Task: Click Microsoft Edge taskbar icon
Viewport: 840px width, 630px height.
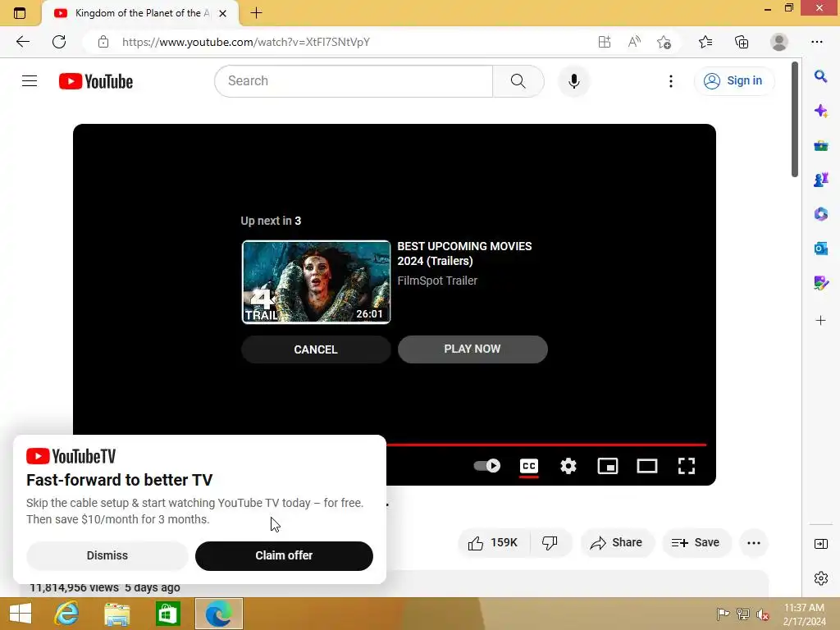Action: tap(218, 614)
